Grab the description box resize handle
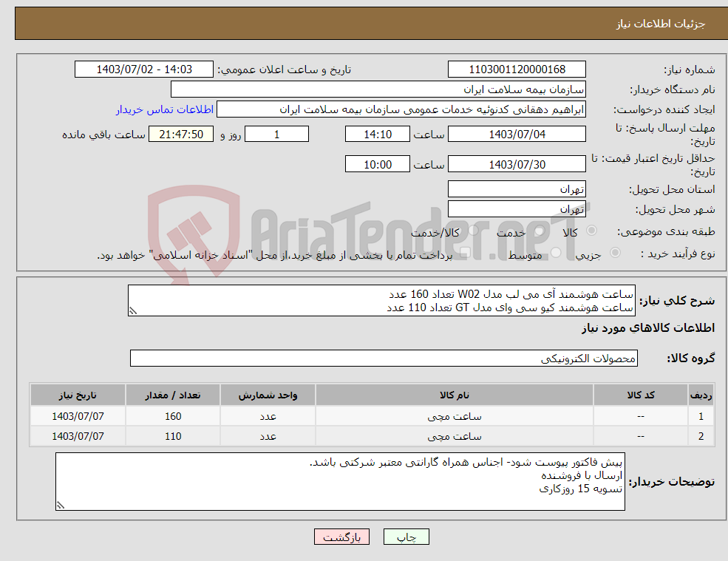This screenshot has height=561, width=728. (x=133, y=312)
